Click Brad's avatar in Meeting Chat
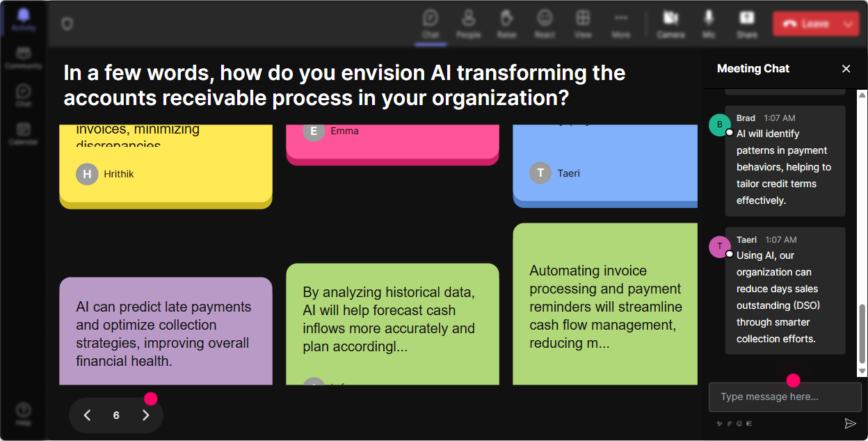Screen dimensions: 868x441 click(720, 125)
